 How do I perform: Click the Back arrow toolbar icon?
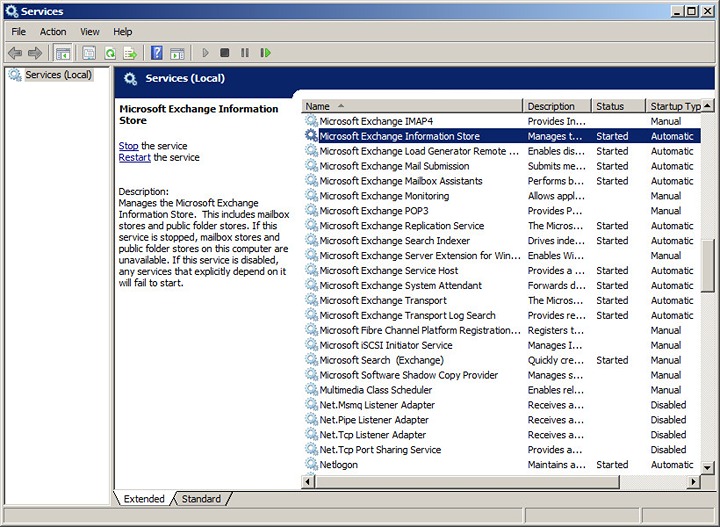(x=15, y=53)
